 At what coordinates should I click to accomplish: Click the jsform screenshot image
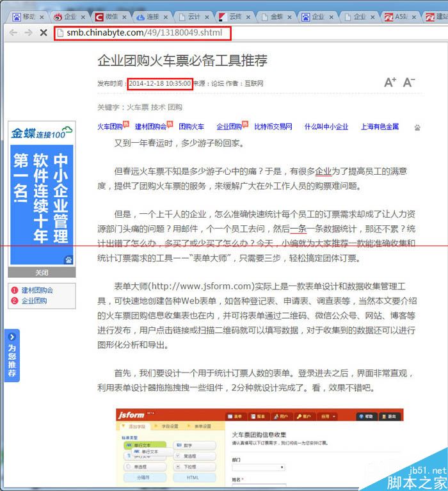259,447
